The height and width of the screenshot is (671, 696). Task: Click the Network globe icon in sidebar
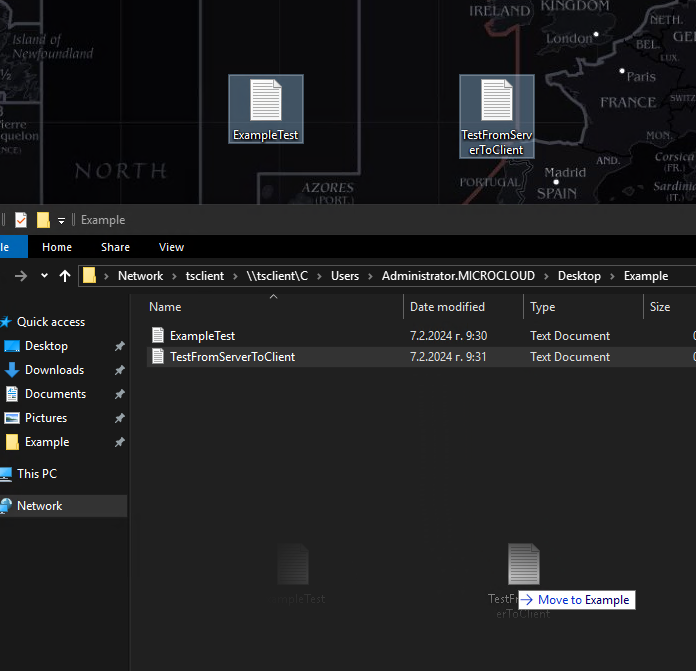pyautogui.click(x=5, y=505)
